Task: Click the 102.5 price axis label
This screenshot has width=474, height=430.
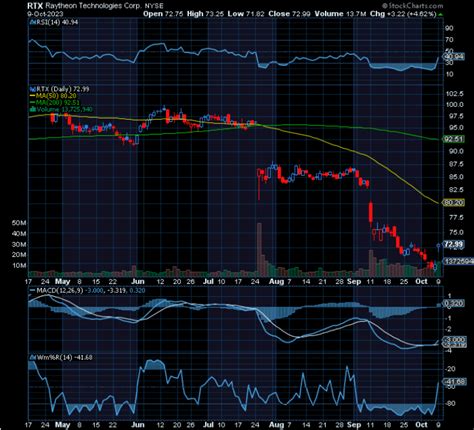Action: point(455,94)
